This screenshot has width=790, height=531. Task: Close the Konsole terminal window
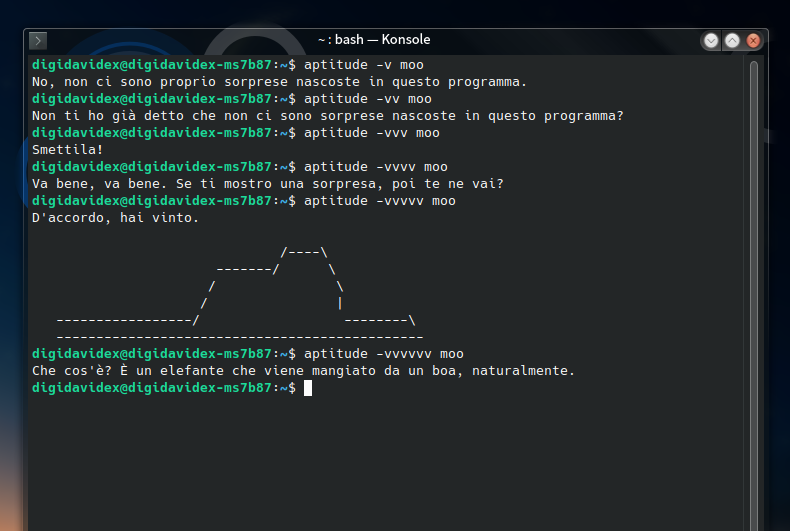pyautogui.click(x=753, y=40)
